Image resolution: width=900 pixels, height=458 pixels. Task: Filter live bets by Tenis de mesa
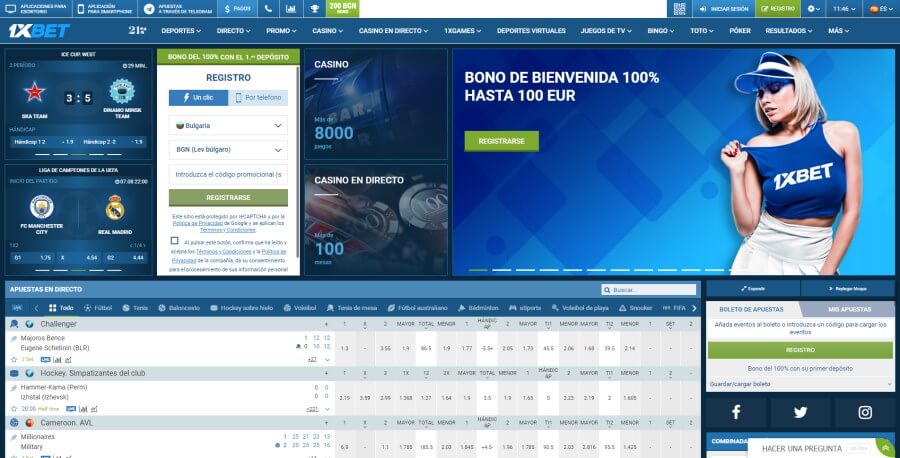[351, 308]
